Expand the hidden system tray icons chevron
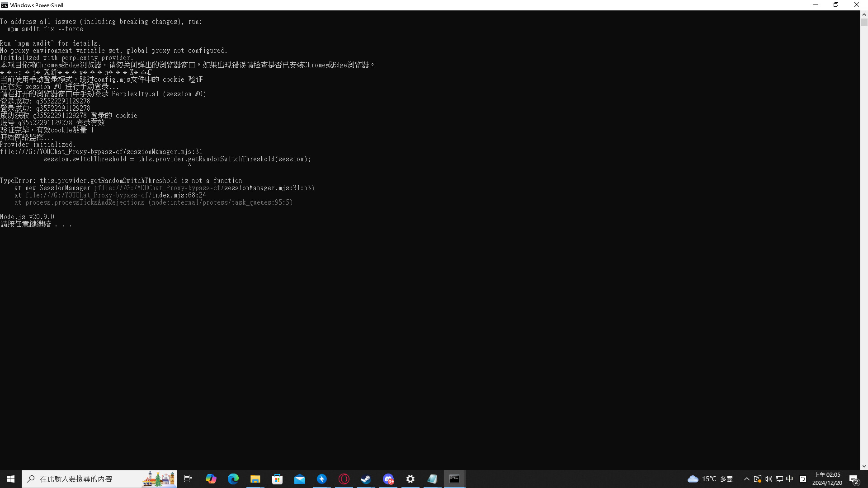 point(747,479)
